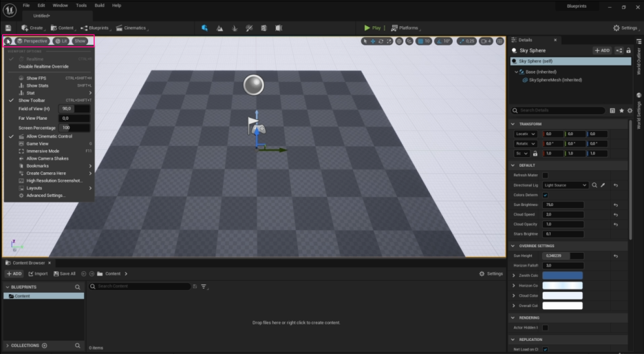Choose the Scale tool in viewport
Screen dimensions: 644x354
[x=389, y=41]
